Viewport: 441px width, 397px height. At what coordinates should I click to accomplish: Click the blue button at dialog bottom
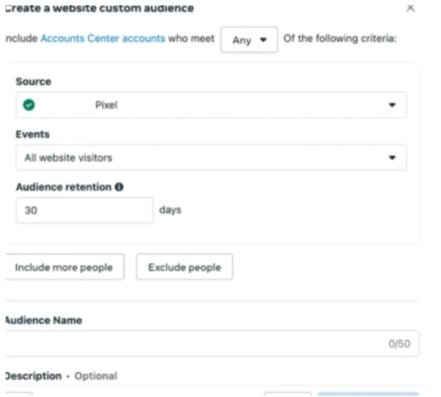368,394
